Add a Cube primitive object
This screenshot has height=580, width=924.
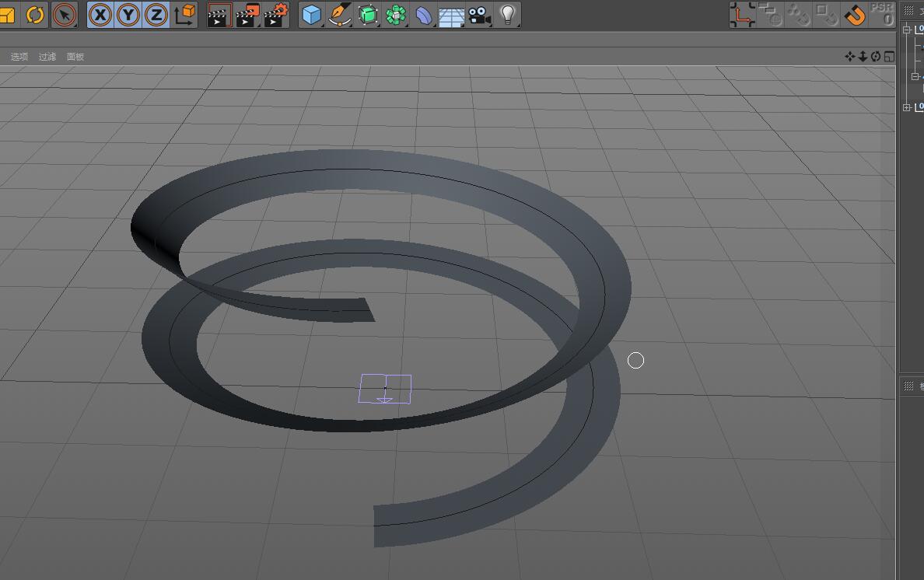pyautogui.click(x=311, y=15)
